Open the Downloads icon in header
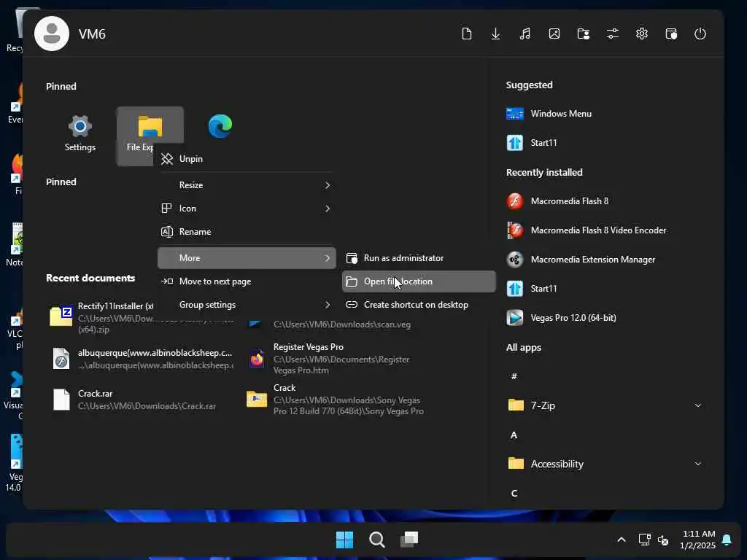This screenshot has width=747, height=560. point(495,34)
